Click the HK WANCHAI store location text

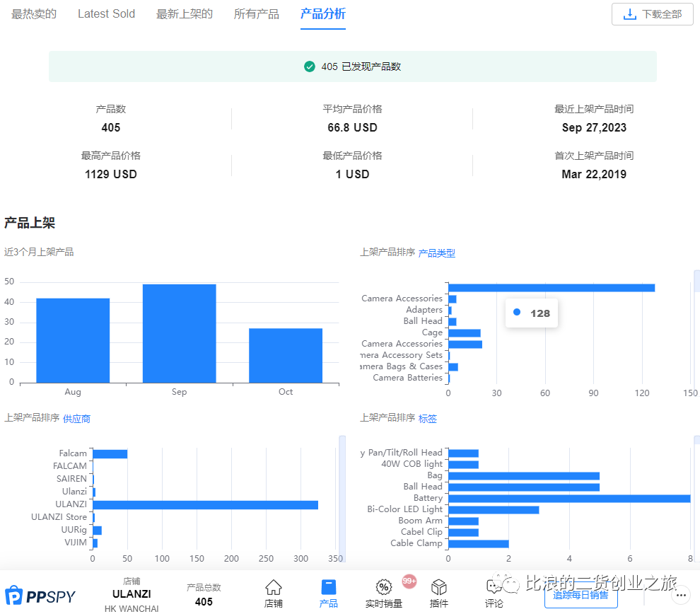[x=132, y=609]
